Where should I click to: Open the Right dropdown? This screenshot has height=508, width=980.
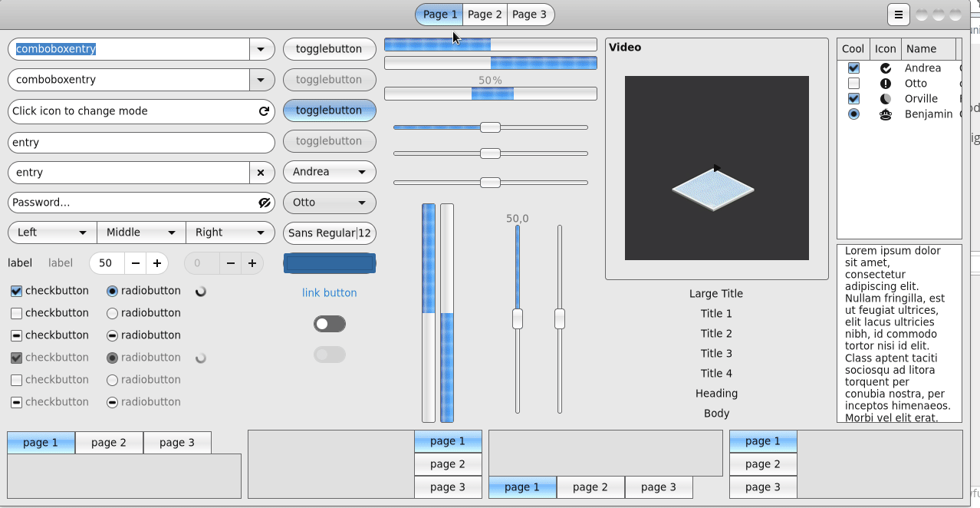click(230, 233)
